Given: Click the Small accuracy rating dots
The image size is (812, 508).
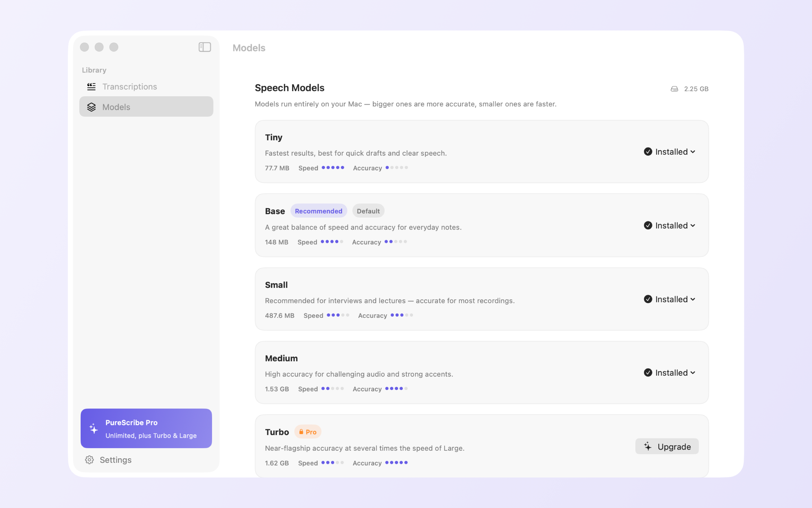Looking at the screenshot, I should point(402,315).
